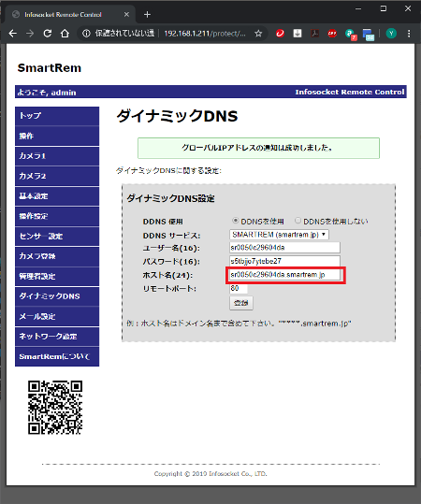Click the blue window extension icon
Image resolution: width=421 pixels, height=504 pixels.
coord(369,35)
